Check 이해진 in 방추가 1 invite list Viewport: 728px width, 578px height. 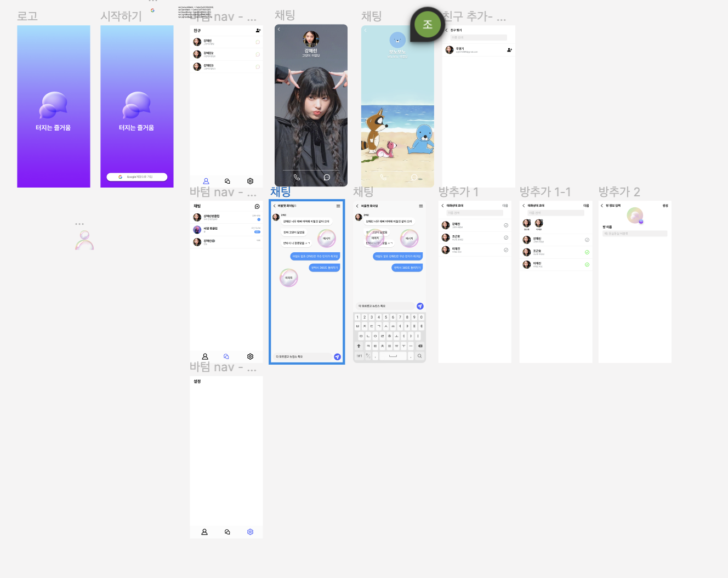pos(506,250)
